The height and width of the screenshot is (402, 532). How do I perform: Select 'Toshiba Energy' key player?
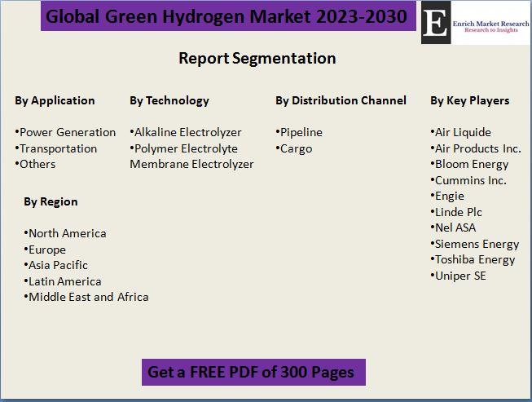point(473,260)
